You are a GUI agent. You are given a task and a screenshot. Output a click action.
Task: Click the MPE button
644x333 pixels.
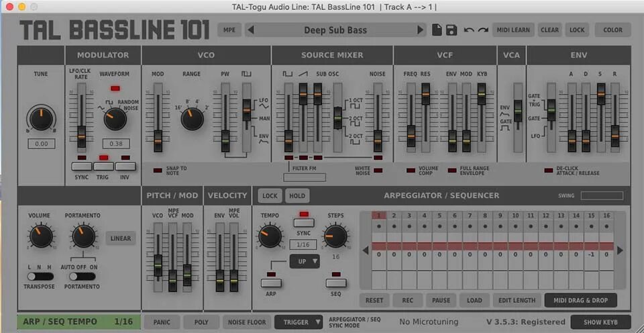coord(229,30)
